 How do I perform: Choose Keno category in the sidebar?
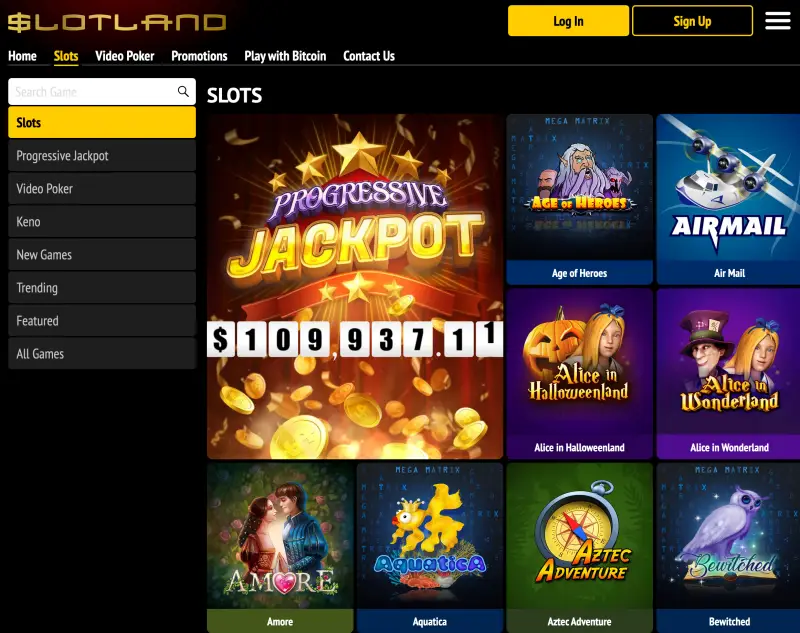pyautogui.click(x=102, y=221)
